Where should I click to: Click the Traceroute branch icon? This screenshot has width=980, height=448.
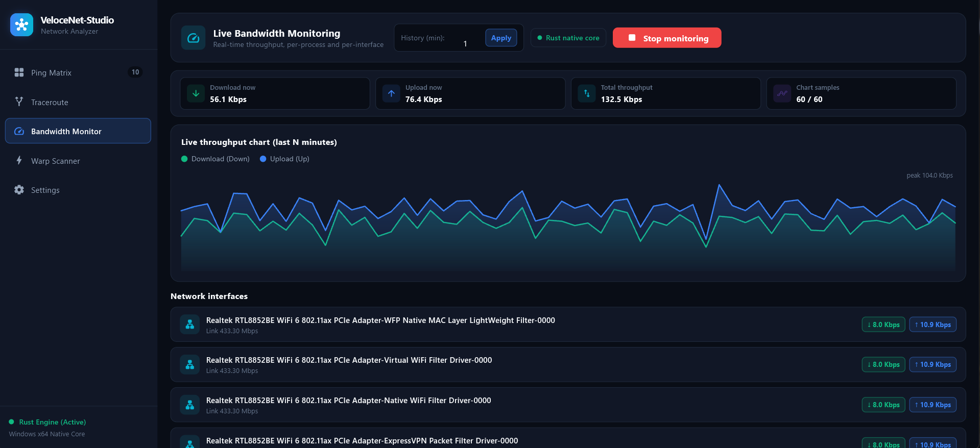tap(19, 102)
